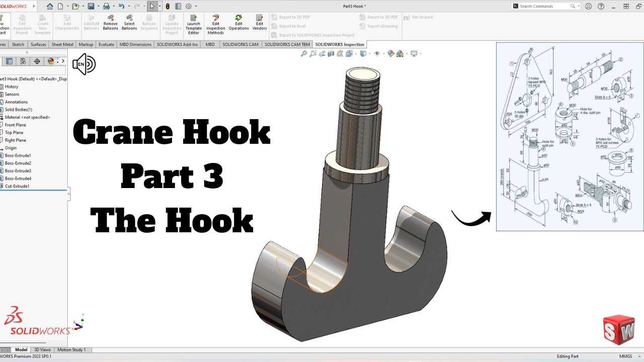This screenshot has height=362, width=644.
Task: Save the part with the floppy icon
Action: (91, 6)
